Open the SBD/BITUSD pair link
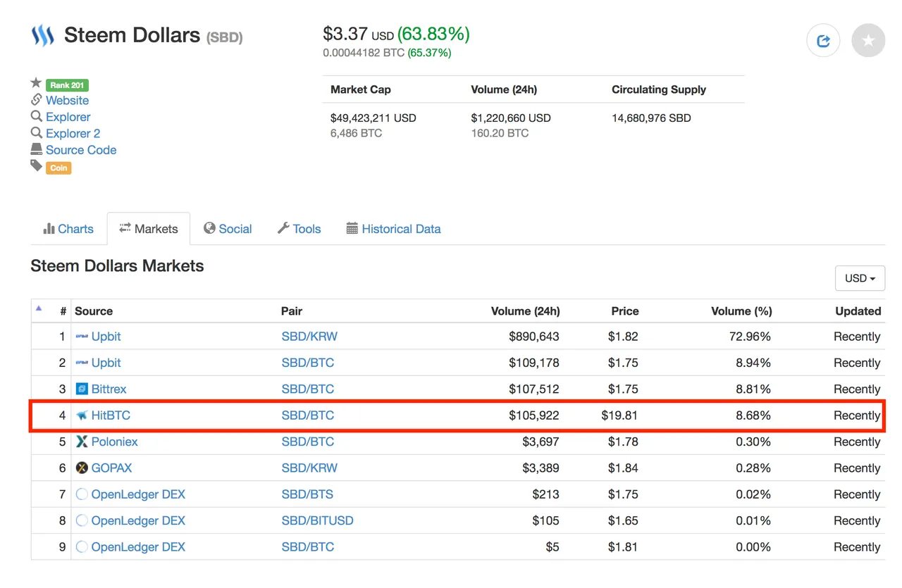The height and width of the screenshot is (588, 902). point(318,520)
